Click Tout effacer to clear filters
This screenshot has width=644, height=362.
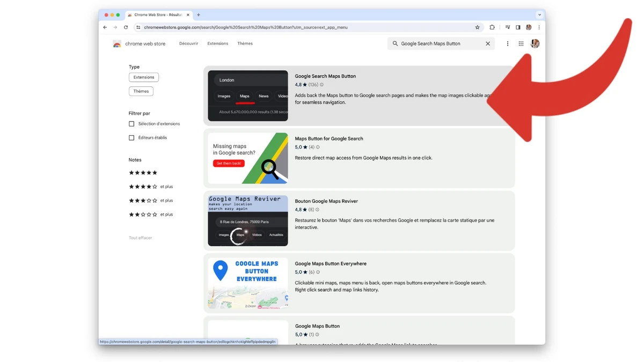pyautogui.click(x=141, y=238)
